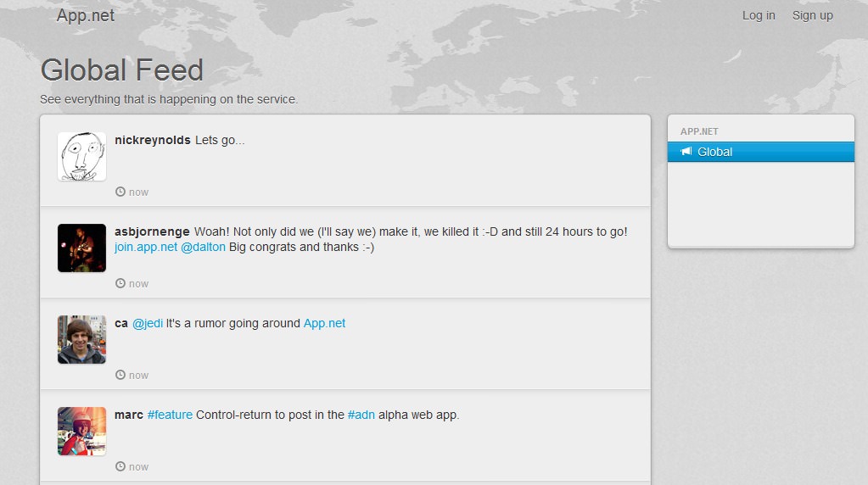
Task: Go to App.net home logo
Action: pyautogui.click(x=85, y=15)
